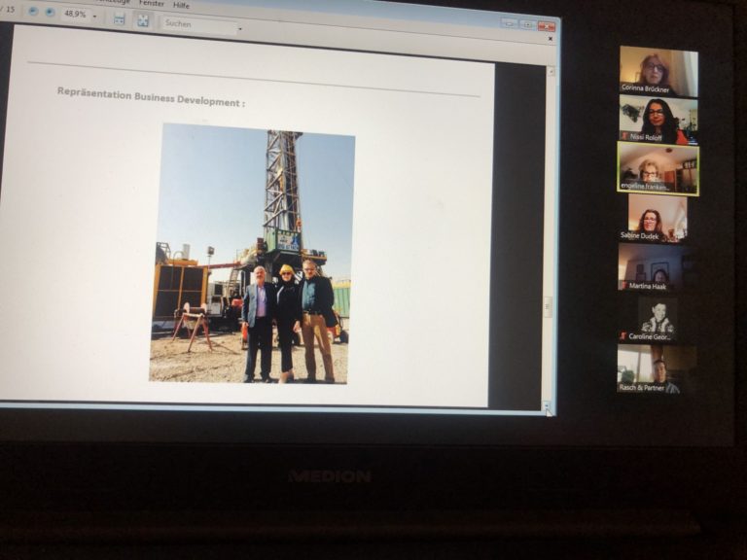This screenshot has height=560, width=747.
Task: Click muted mic icon on Martina Haak tile
Action: point(623,287)
